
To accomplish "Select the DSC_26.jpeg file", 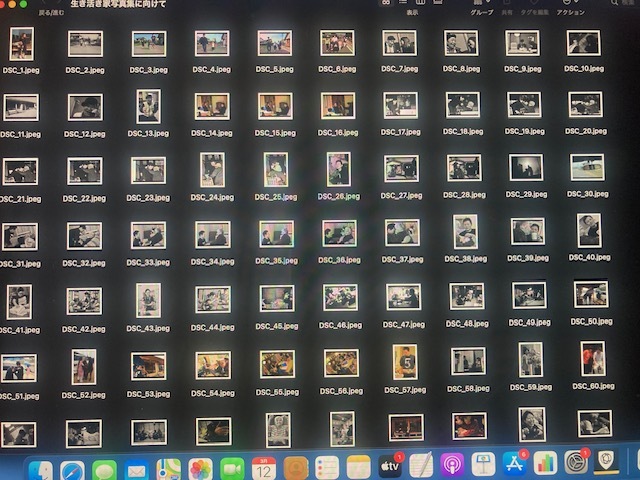I will (339, 171).
